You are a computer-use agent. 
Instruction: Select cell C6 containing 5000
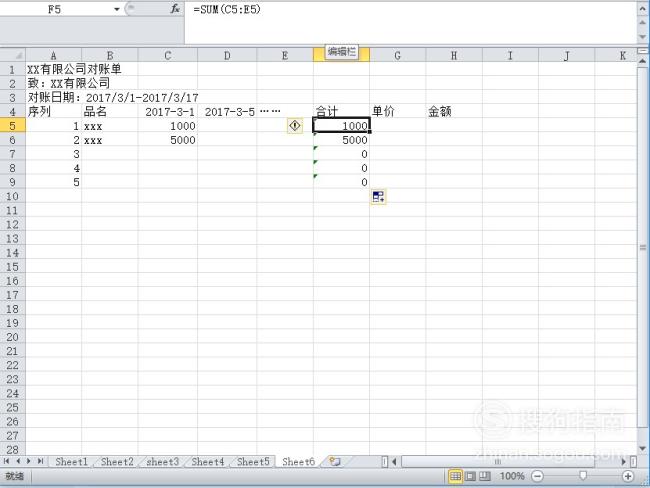[167, 140]
